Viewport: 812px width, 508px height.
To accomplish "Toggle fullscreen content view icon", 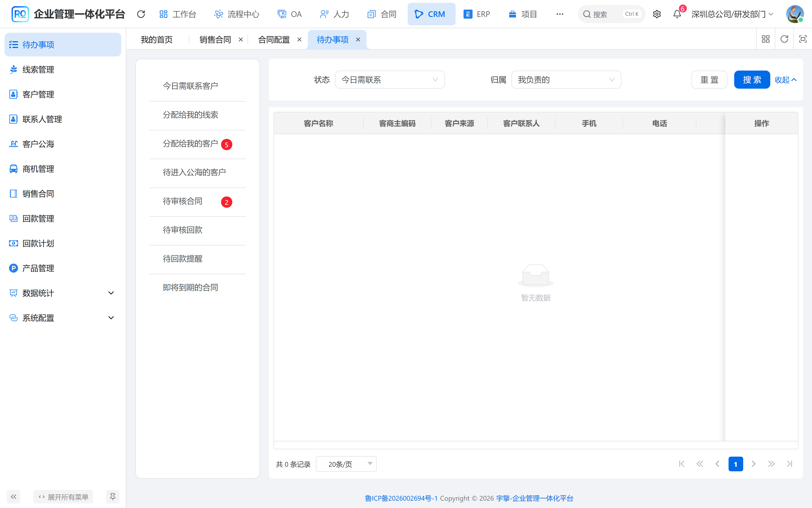I will [x=803, y=39].
